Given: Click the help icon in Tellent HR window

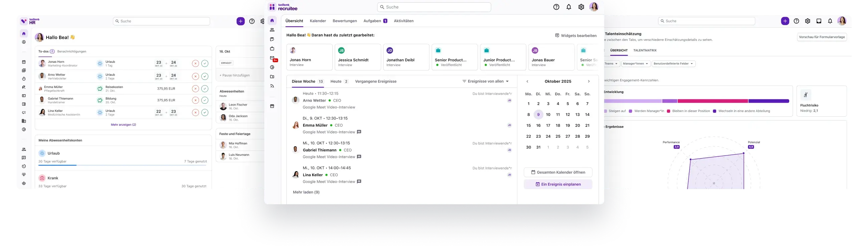Looking at the screenshot, I should (x=252, y=21).
